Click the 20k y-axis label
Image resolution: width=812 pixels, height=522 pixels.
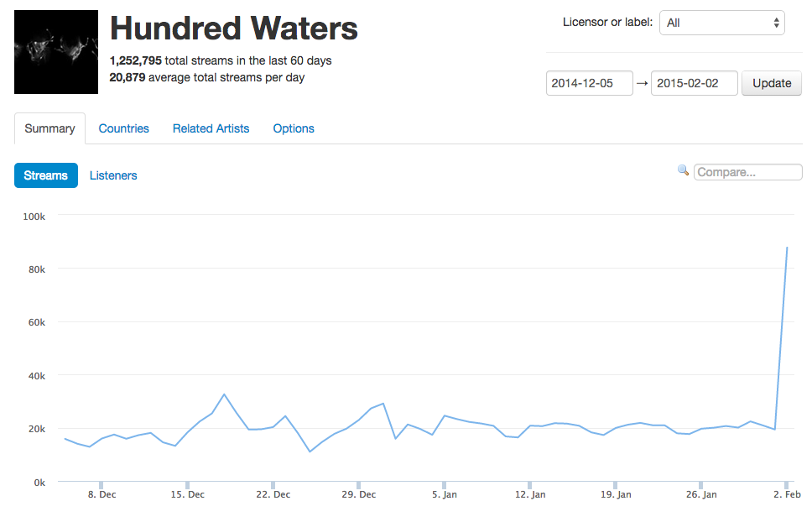tap(37, 429)
